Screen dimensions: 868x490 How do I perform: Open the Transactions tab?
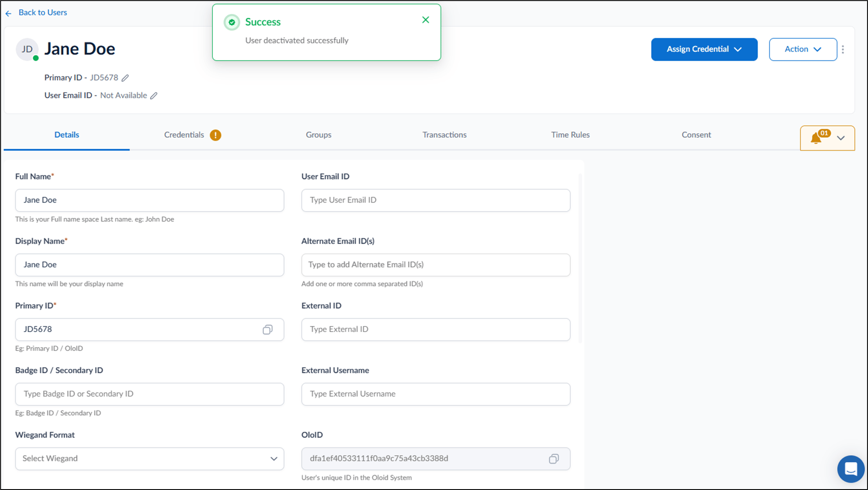point(444,135)
